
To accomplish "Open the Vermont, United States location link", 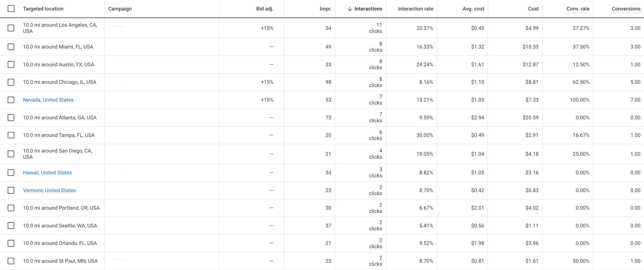I will [x=49, y=190].
